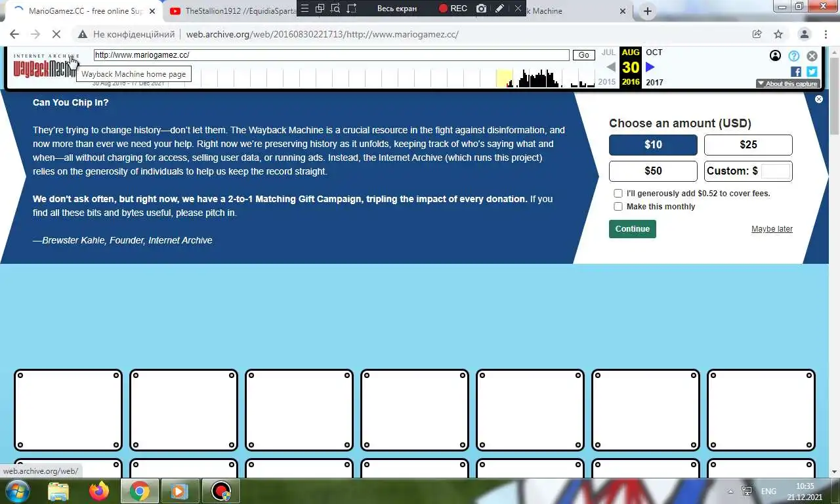The image size is (840, 504).
Task: Click the Wayback Machine logo
Action: coord(45,67)
